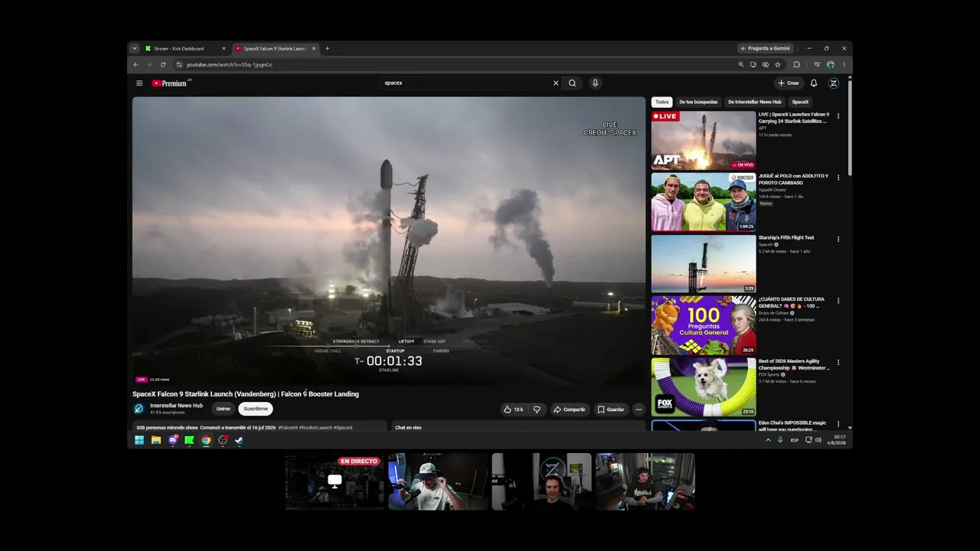
Task: Open APT live SpaceX launch thumbnail
Action: 704,140
